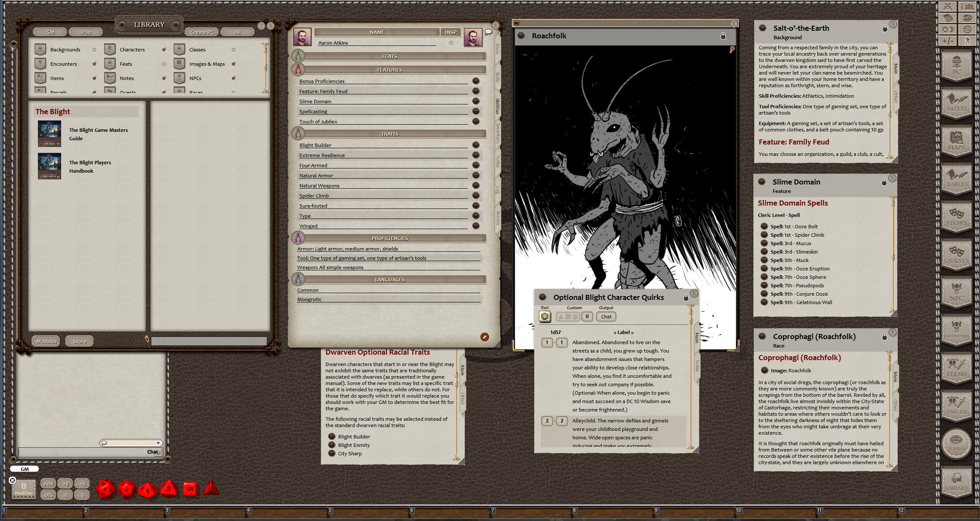Expand the Feature: Family Feud entry on the character sheet

[x=476, y=91]
